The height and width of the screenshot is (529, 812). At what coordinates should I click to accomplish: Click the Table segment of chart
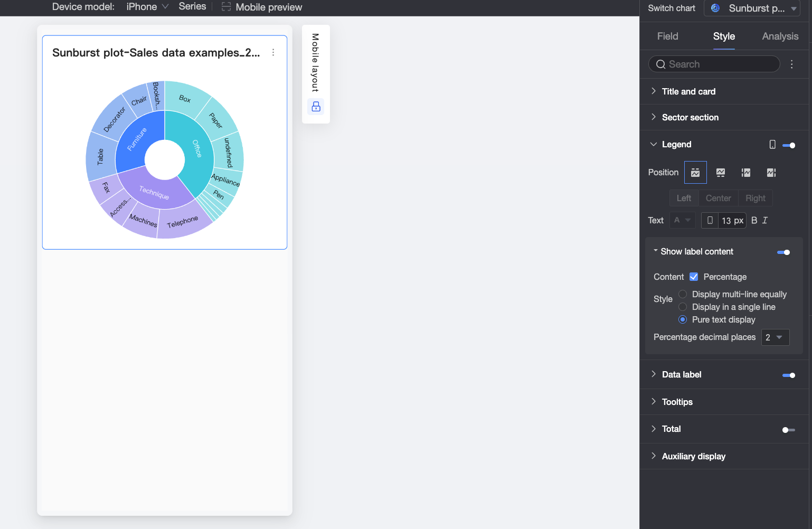[x=100, y=156]
